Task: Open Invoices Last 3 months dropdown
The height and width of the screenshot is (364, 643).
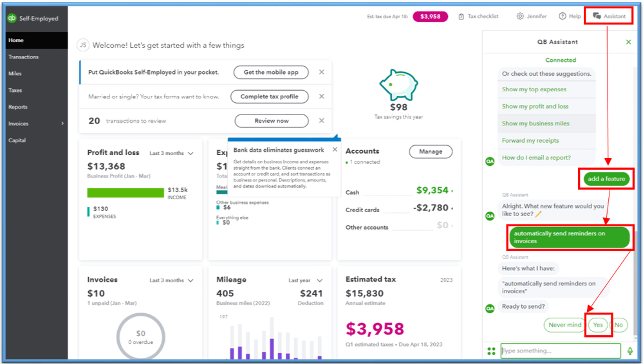Action: click(x=171, y=280)
